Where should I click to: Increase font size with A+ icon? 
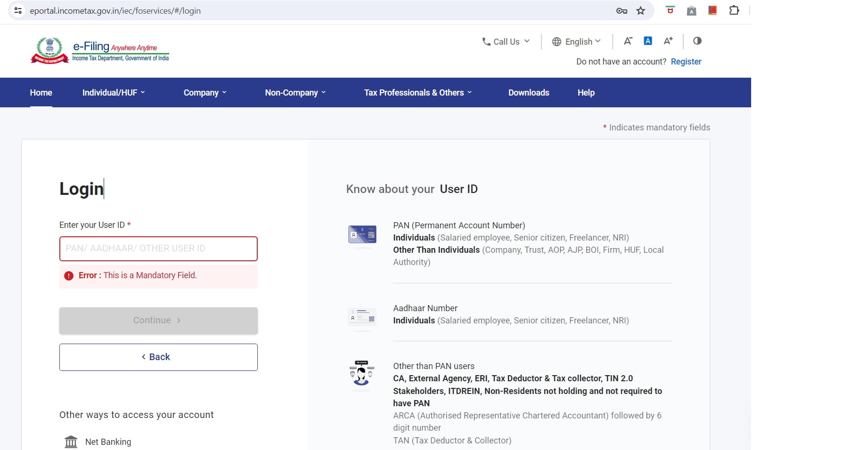[x=668, y=41]
